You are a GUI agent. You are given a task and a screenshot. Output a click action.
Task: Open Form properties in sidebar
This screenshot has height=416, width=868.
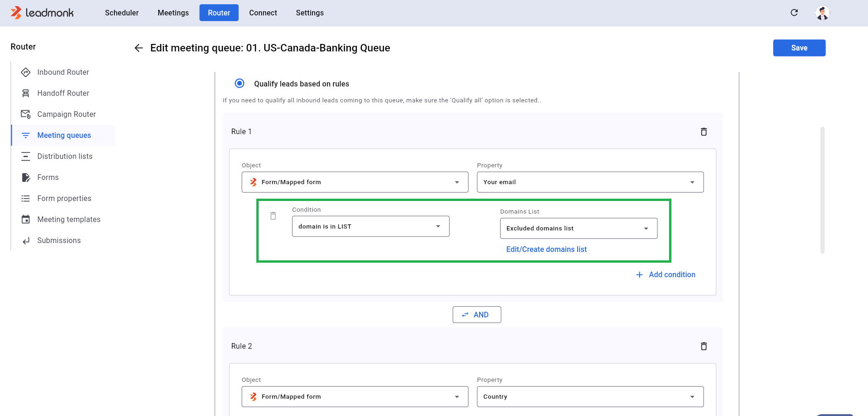64,198
